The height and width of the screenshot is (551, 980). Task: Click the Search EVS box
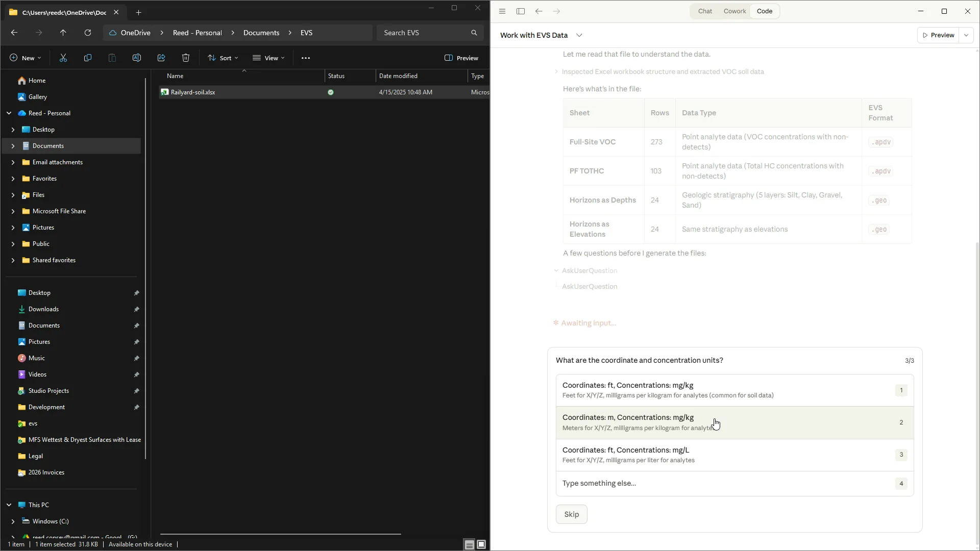pyautogui.click(x=430, y=33)
